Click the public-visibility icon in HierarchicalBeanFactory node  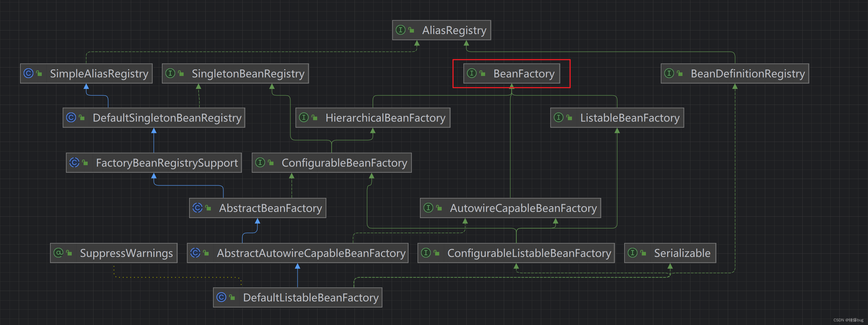click(315, 118)
